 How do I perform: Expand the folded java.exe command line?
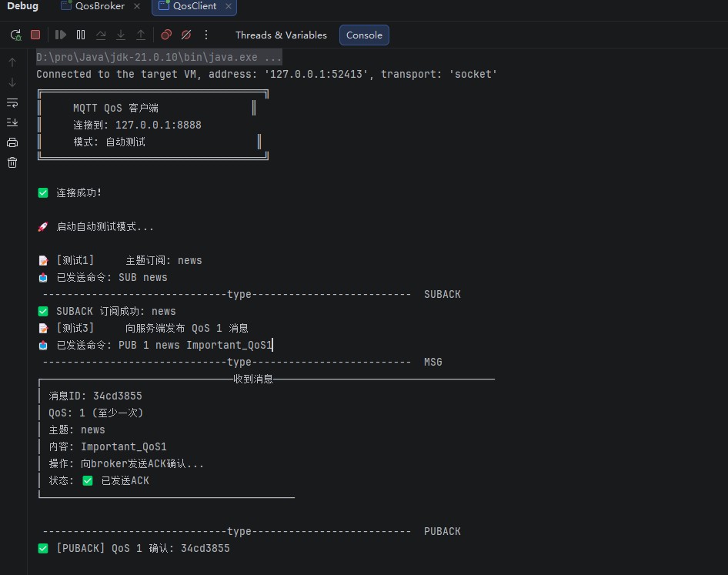point(159,57)
